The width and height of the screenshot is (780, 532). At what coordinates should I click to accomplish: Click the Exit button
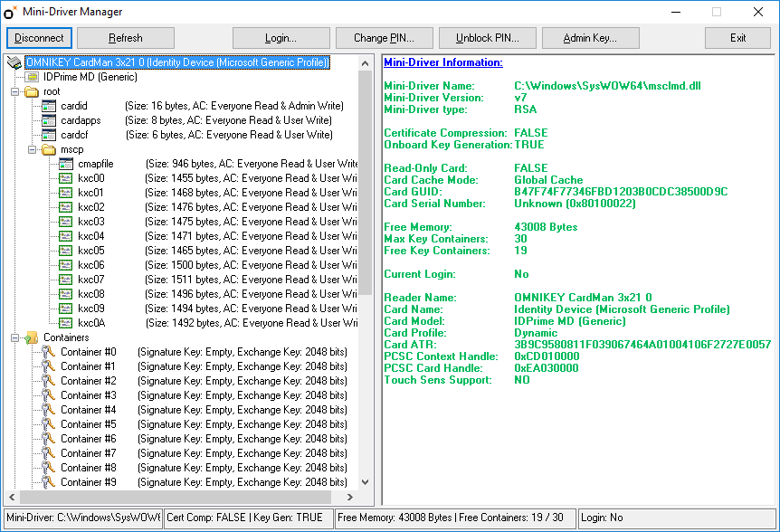click(x=737, y=38)
